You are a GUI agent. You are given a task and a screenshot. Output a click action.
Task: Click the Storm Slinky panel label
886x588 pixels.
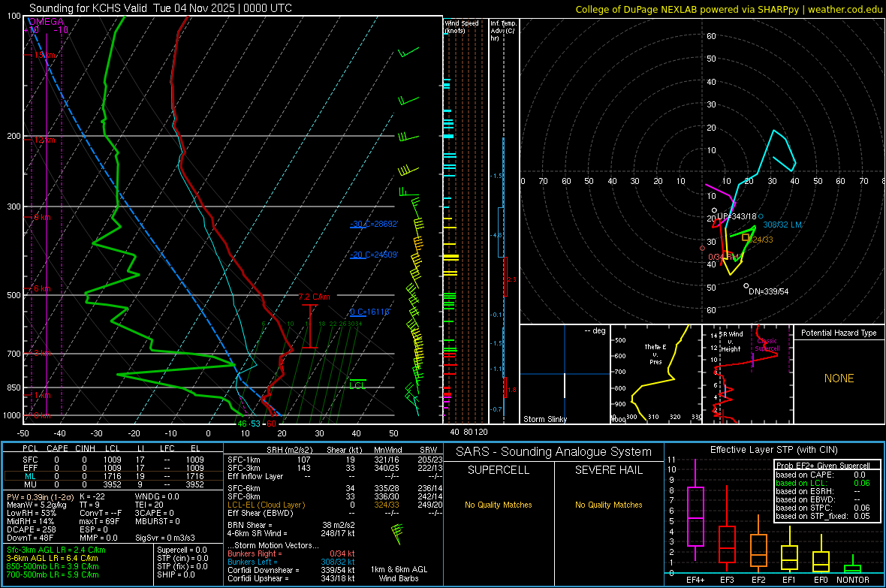point(544,419)
